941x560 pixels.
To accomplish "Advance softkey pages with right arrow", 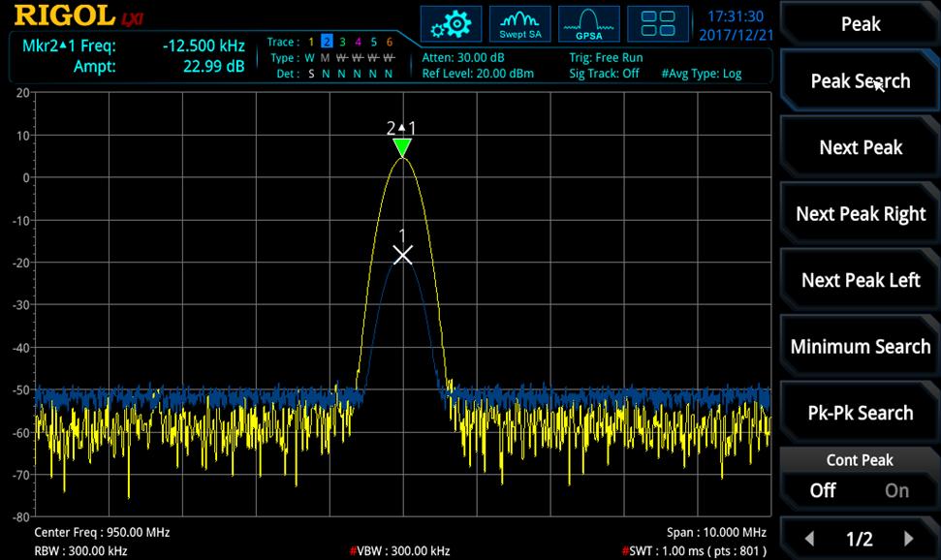I will (x=908, y=537).
